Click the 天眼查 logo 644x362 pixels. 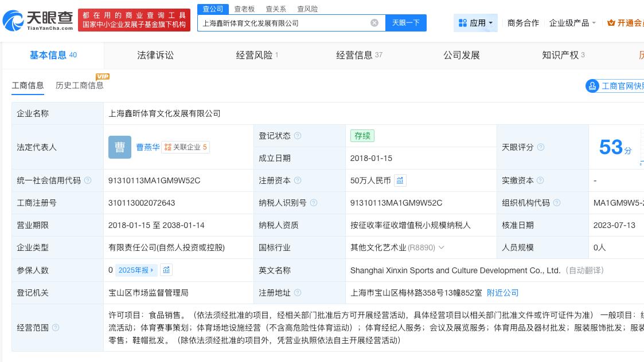click(36, 18)
